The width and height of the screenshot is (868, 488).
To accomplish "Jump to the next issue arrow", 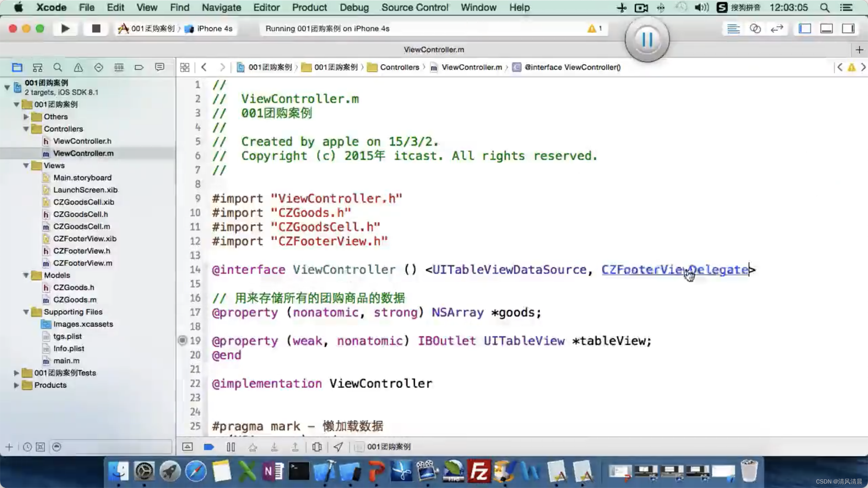I will (863, 67).
